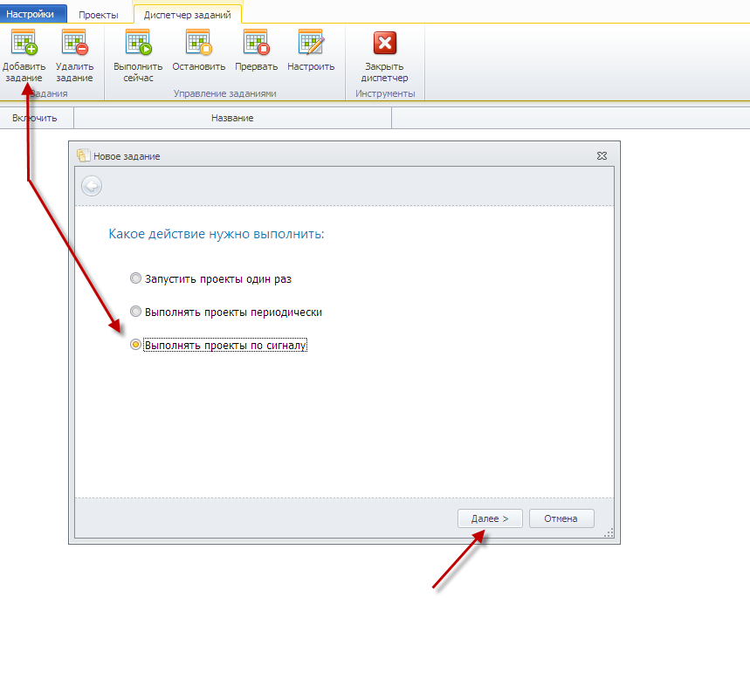
Task: Select "Выполнять проекты периодически" radio option
Action: point(136,312)
